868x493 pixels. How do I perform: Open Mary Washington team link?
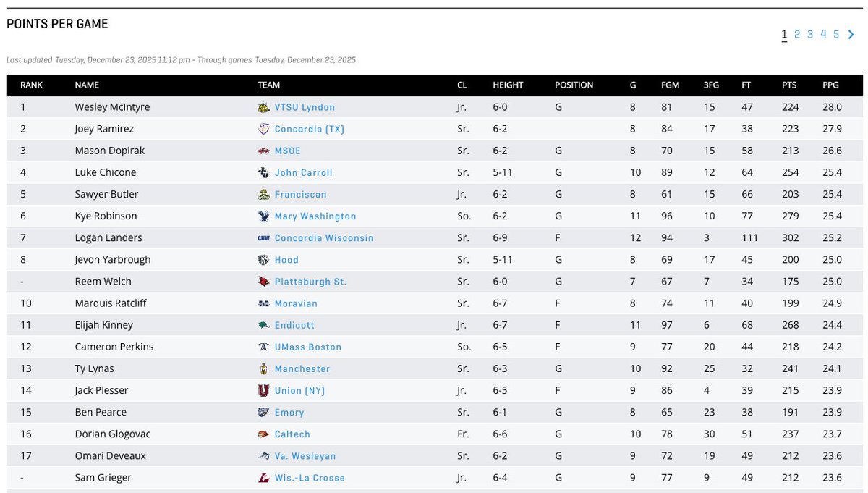(315, 216)
